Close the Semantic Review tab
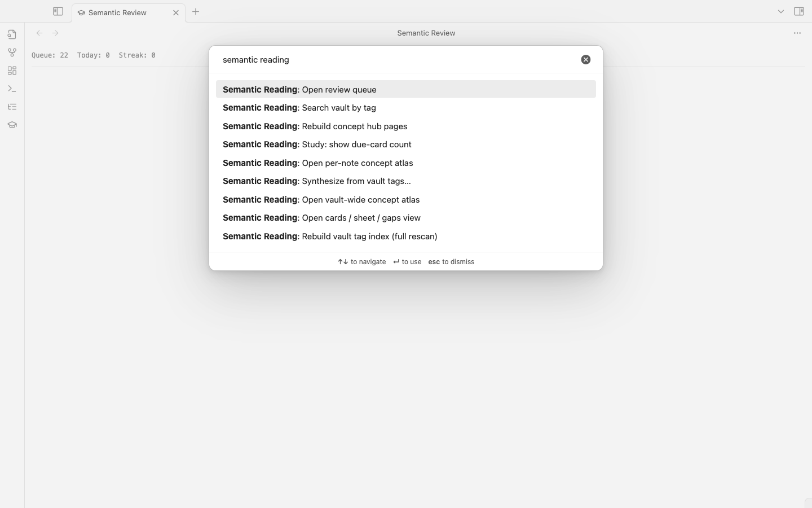 (176, 12)
